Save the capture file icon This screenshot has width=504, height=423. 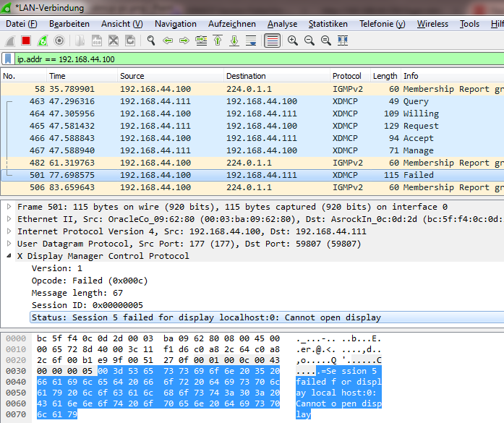click(97, 40)
